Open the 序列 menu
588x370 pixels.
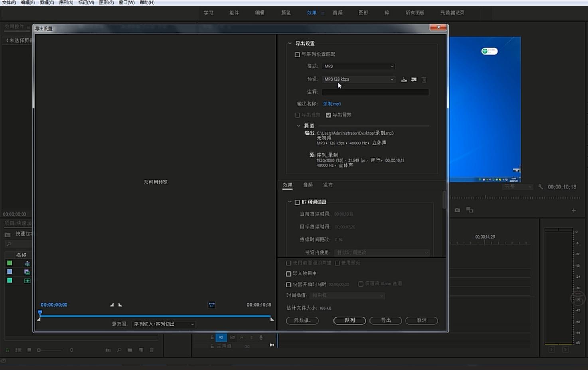[66, 3]
